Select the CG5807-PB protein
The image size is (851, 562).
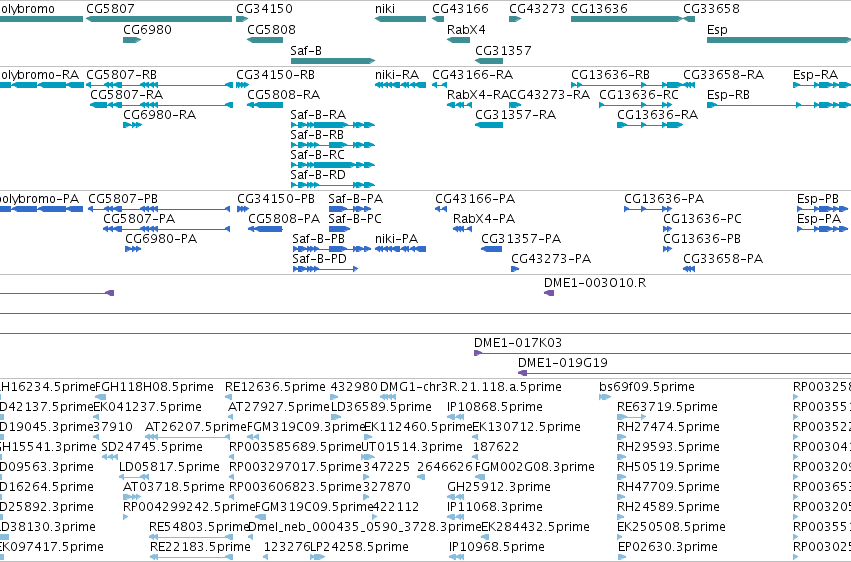pyautogui.click(x=159, y=209)
